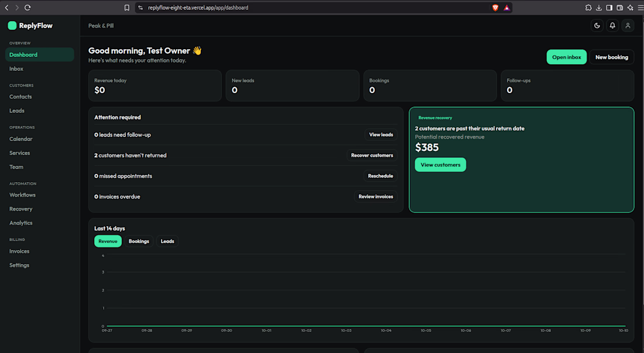Click New leads stat card
Screen dimensions: 644x353
pyautogui.click(x=292, y=85)
